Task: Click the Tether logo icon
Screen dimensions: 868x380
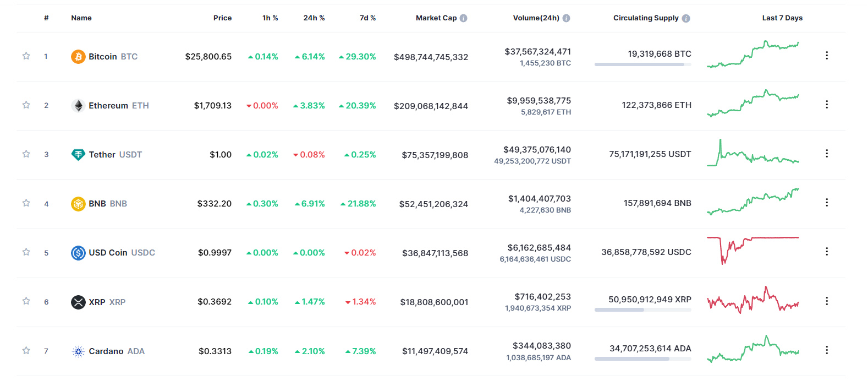Action: 78,155
